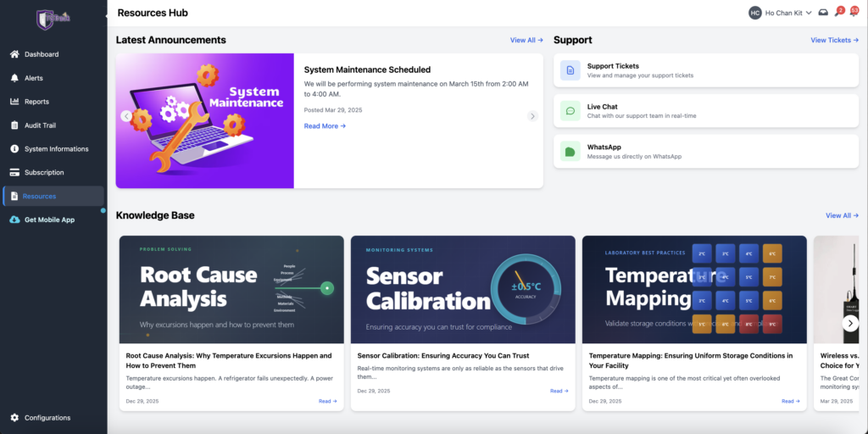This screenshot has width=868, height=434.
Task: Open Audit Trail in the sidebar
Action: click(x=40, y=125)
